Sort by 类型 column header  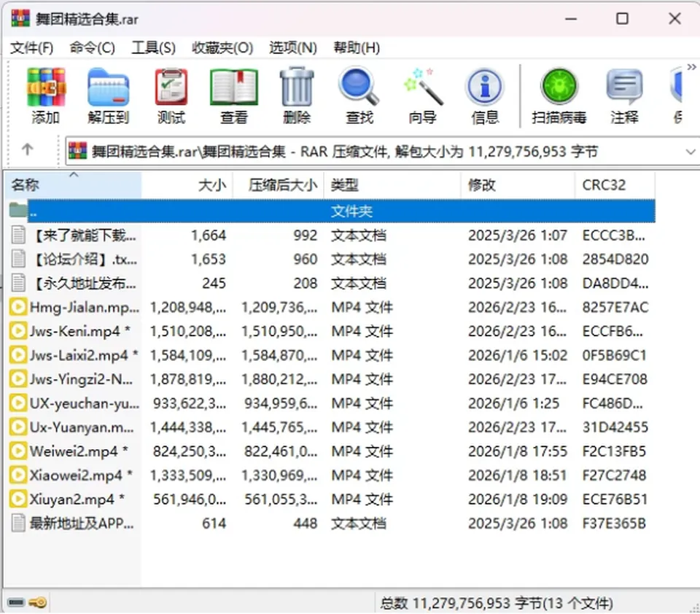pos(393,185)
